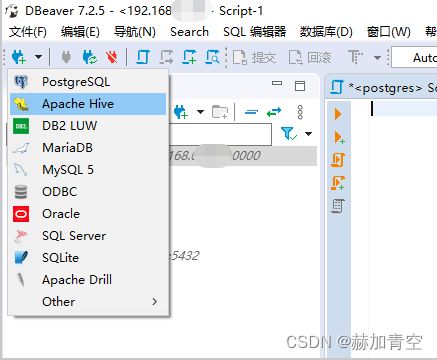Click the recent SQL script icon with arrows
This screenshot has width=437, height=360.
[166, 57]
